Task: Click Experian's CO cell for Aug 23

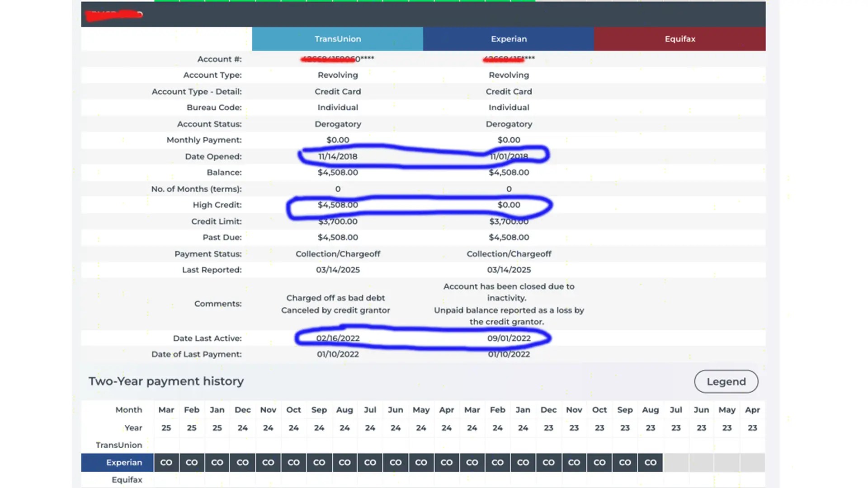Action: (651, 463)
